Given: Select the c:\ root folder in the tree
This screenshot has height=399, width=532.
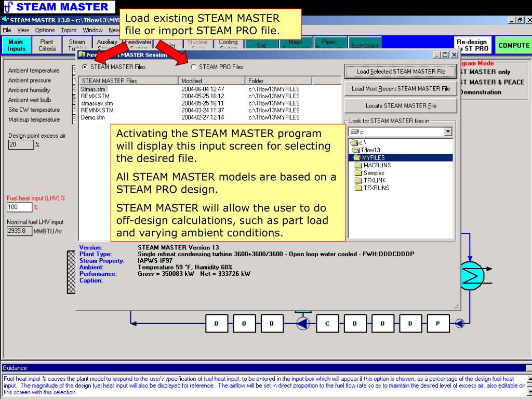Looking at the screenshot, I should tap(358, 142).
